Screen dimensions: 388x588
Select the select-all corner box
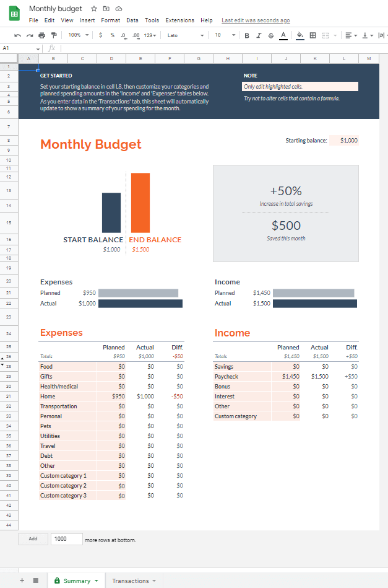pyautogui.click(x=9, y=58)
